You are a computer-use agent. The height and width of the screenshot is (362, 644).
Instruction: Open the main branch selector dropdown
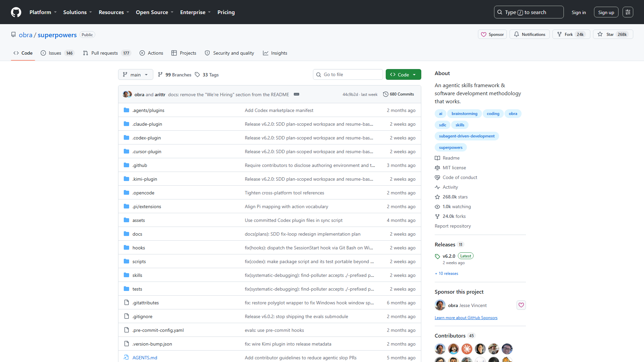[x=136, y=74]
